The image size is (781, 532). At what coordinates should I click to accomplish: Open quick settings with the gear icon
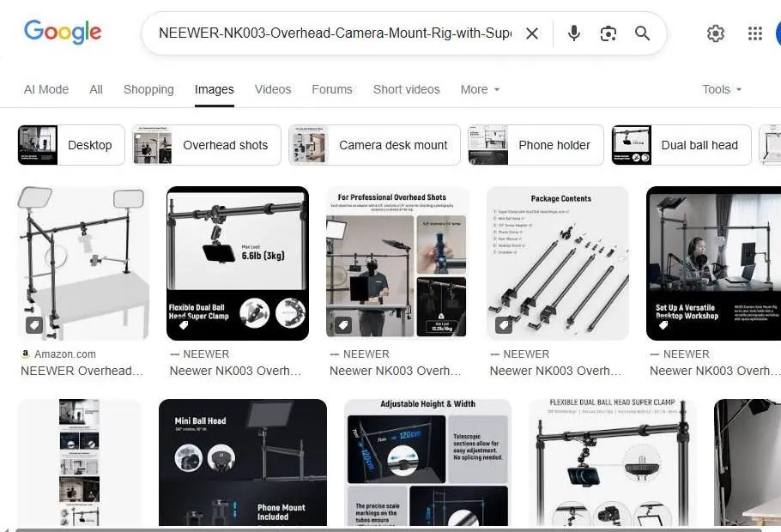pos(716,33)
